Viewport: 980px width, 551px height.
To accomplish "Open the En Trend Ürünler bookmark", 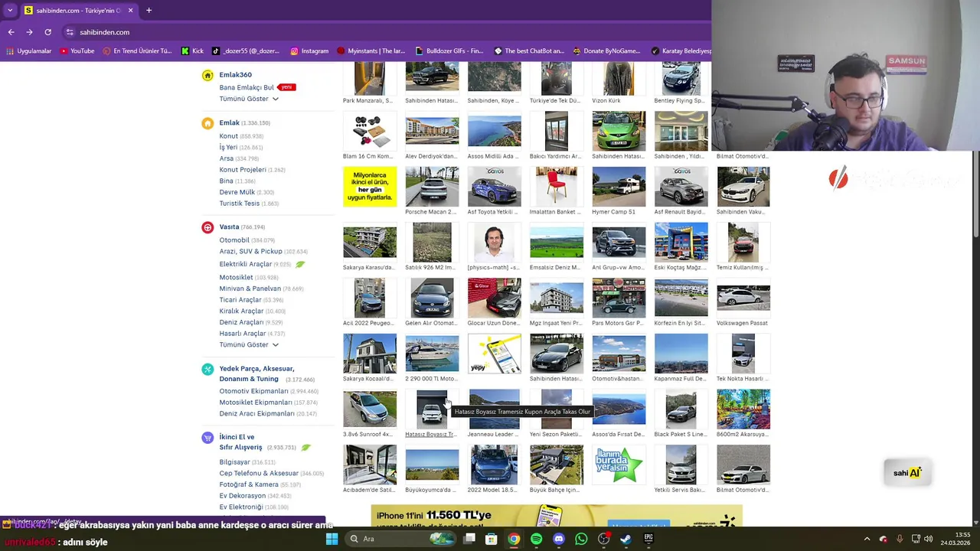I will pos(137,51).
